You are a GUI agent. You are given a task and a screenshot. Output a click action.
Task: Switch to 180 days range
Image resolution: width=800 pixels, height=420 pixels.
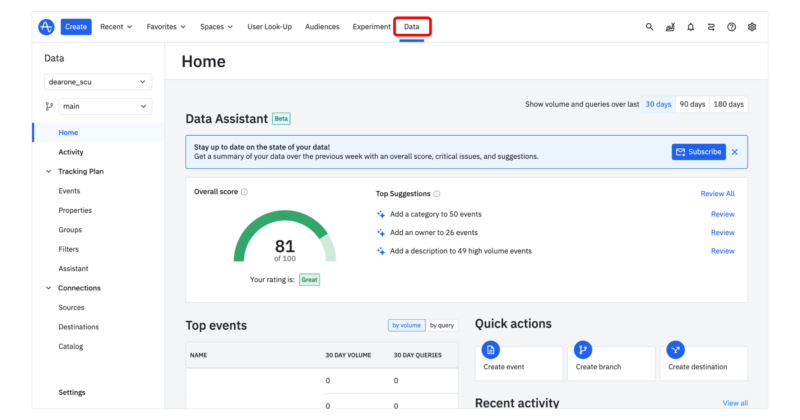tap(727, 104)
